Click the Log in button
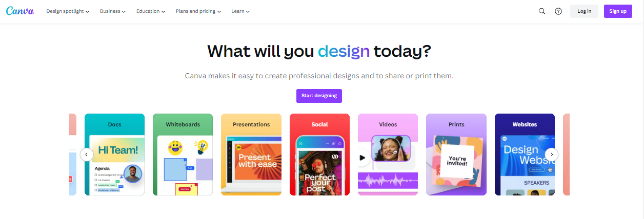The width and height of the screenshot is (644, 219). tap(584, 11)
